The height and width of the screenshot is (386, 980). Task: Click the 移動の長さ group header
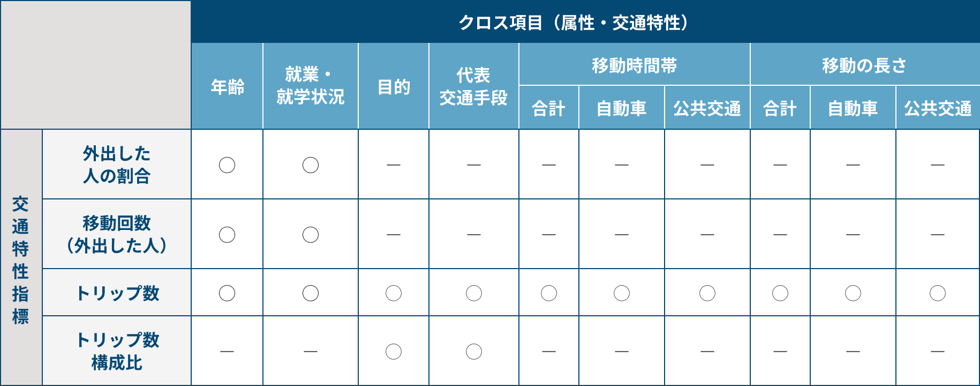pos(865,65)
